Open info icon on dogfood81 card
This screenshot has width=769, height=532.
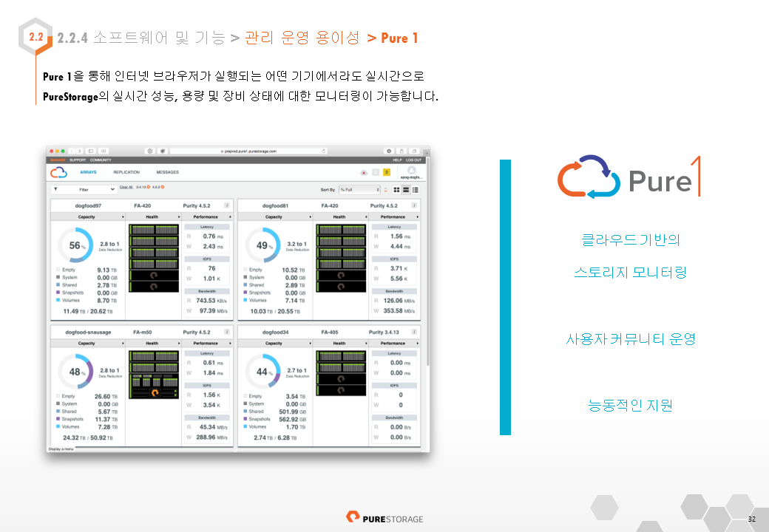click(414, 205)
